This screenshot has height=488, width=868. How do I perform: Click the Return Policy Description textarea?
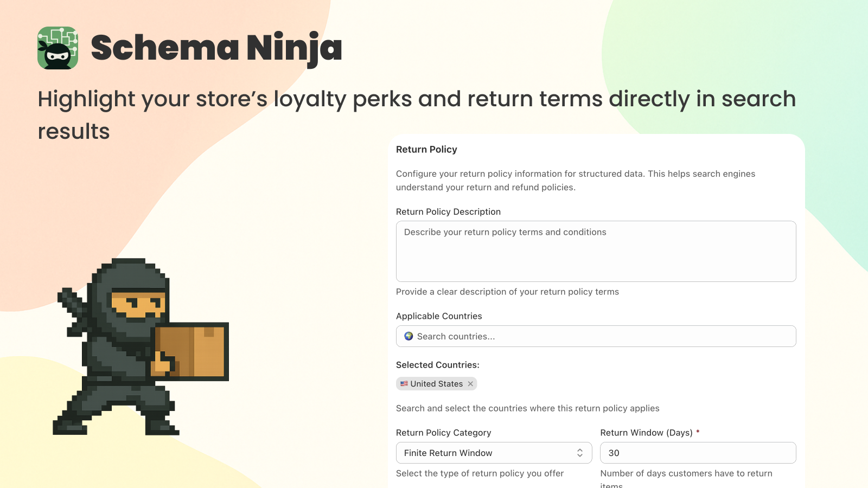point(596,251)
